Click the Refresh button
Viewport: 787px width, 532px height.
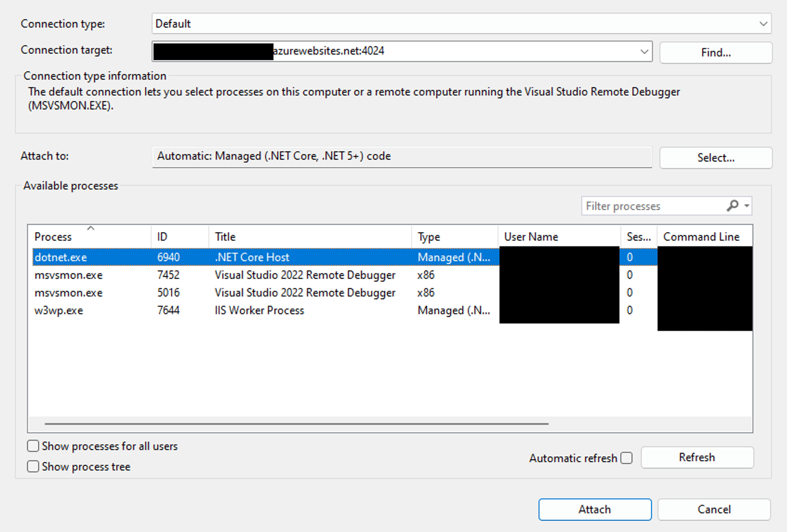(697, 457)
